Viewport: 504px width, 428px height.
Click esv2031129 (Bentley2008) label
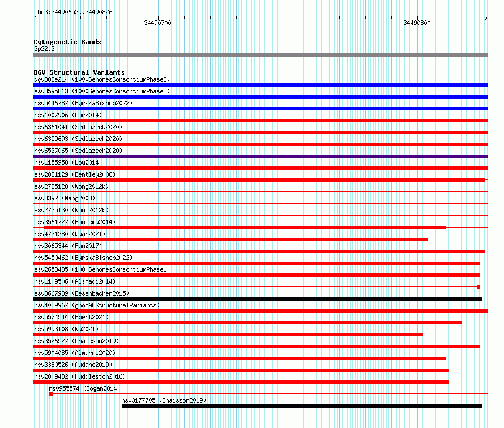[75, 174]
